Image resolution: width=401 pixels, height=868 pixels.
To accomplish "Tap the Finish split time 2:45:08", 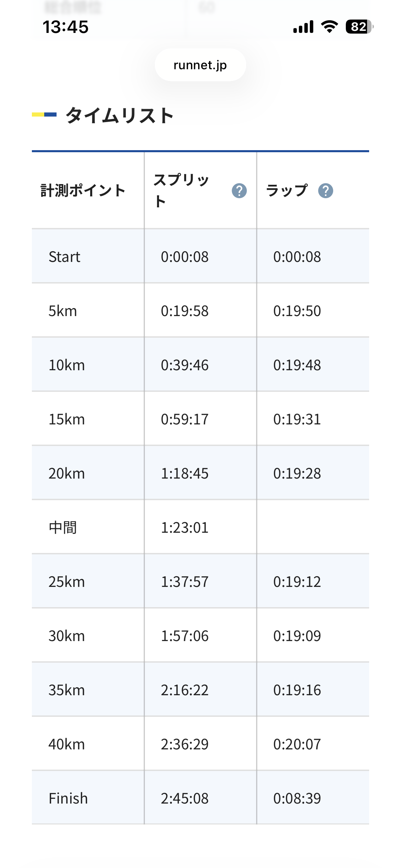I will (x=185, y=798).
